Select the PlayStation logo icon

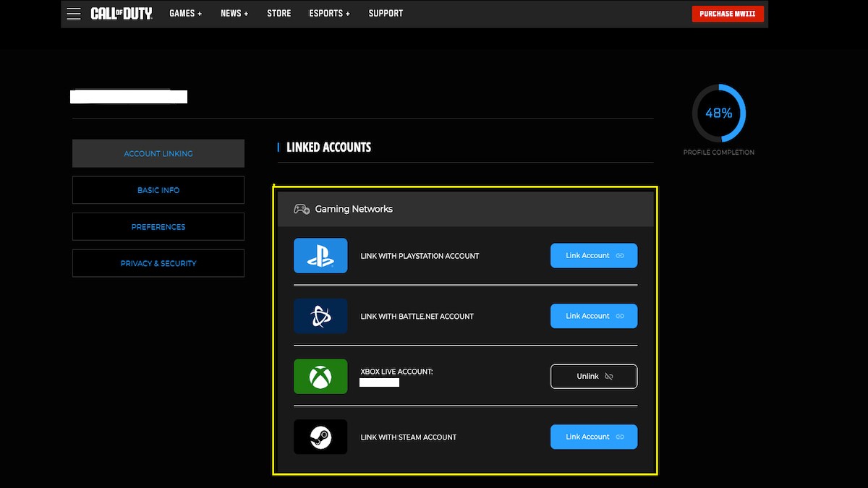pos(320,255)
